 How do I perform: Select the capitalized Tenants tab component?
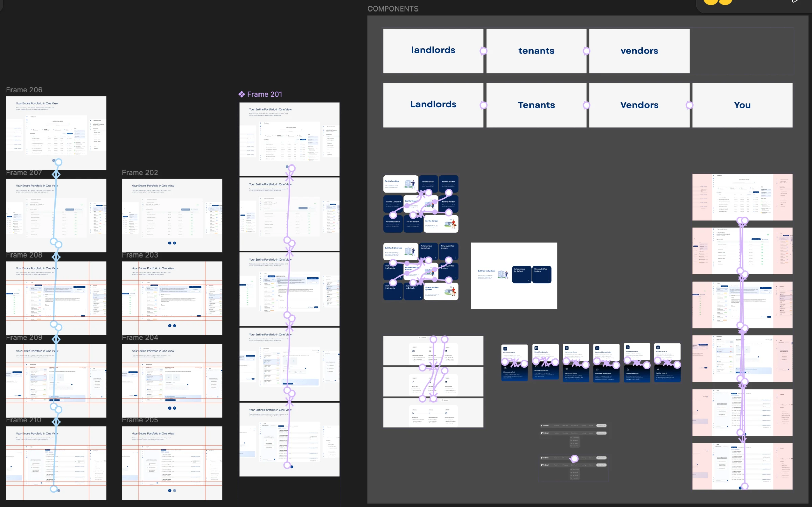pos(536,105)
